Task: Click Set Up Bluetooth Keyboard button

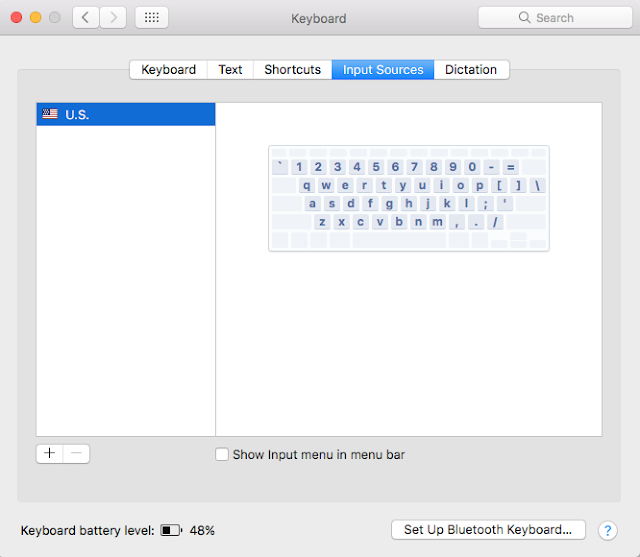Action: pyautogui.click(x=488, y=530)
